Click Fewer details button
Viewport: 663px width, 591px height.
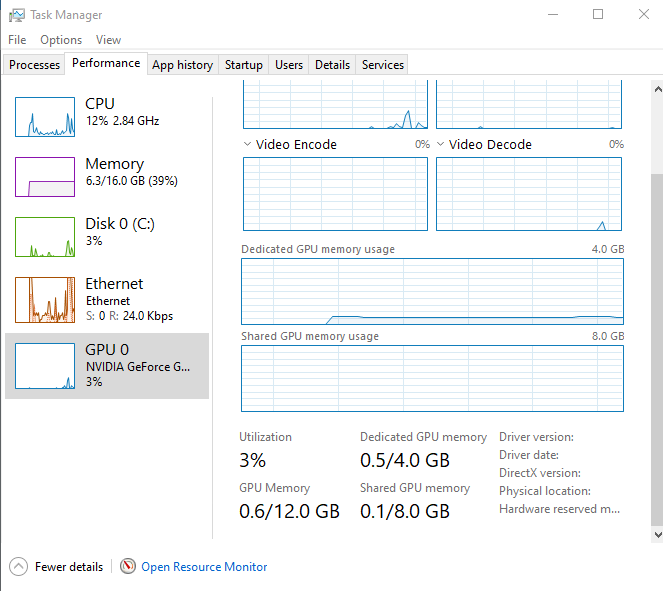(x=68, y=566)
